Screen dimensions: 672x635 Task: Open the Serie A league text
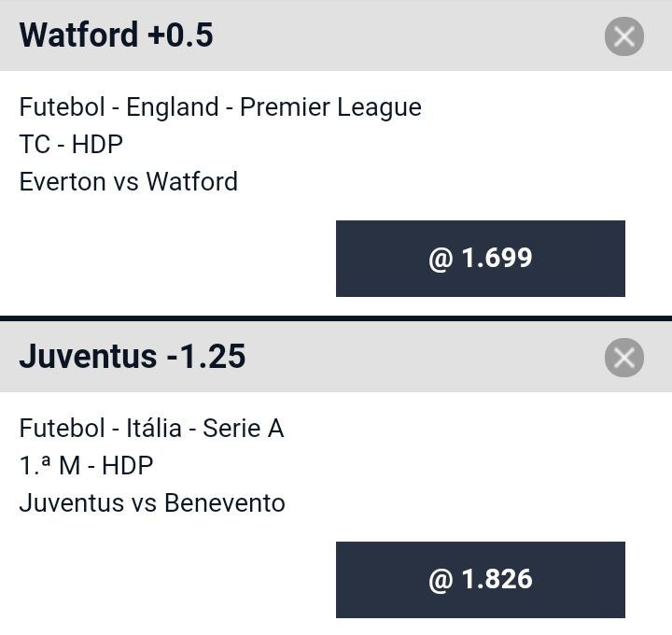(x=243, y=428)
